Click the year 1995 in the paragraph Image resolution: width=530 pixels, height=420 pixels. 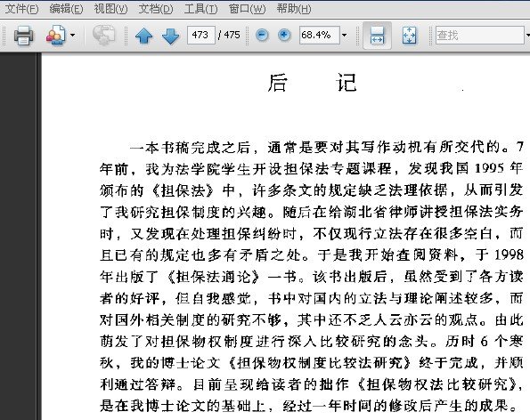pyautogui.click(x=489, y=168)
